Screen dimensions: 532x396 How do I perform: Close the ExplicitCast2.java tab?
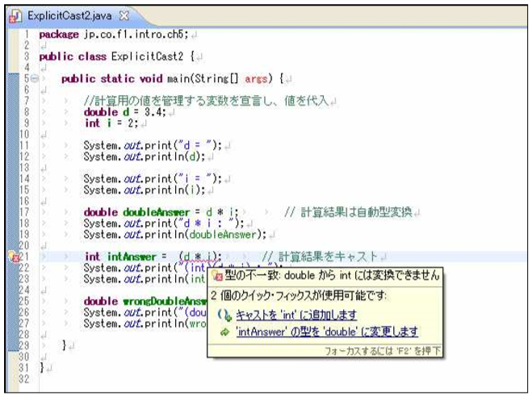click(x=124, y=16)
